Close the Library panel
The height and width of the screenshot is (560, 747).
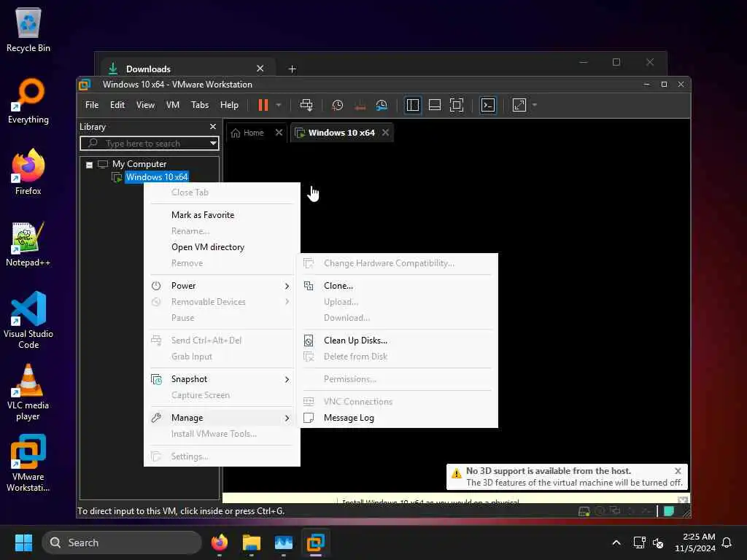213,127
